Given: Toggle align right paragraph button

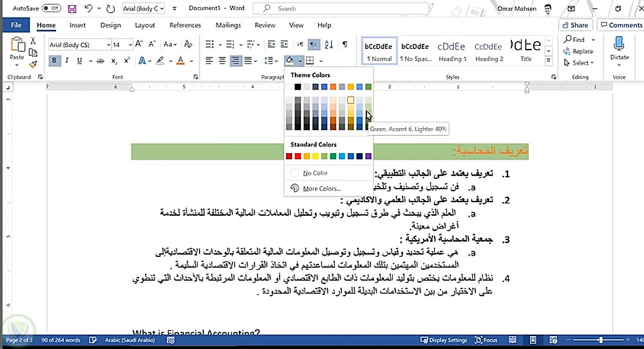Looking at the screenshot, I should [x=235, y=61].
